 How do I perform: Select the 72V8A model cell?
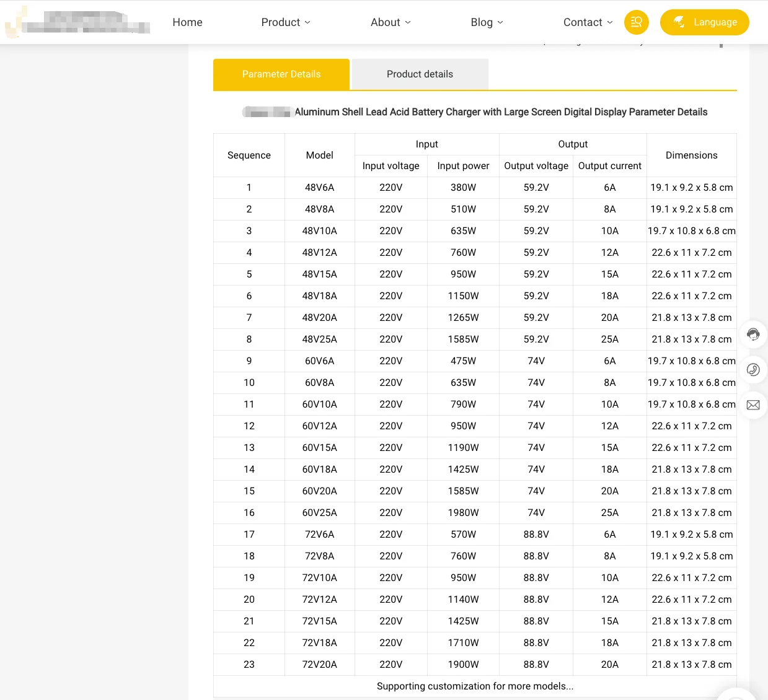(320, 556)
